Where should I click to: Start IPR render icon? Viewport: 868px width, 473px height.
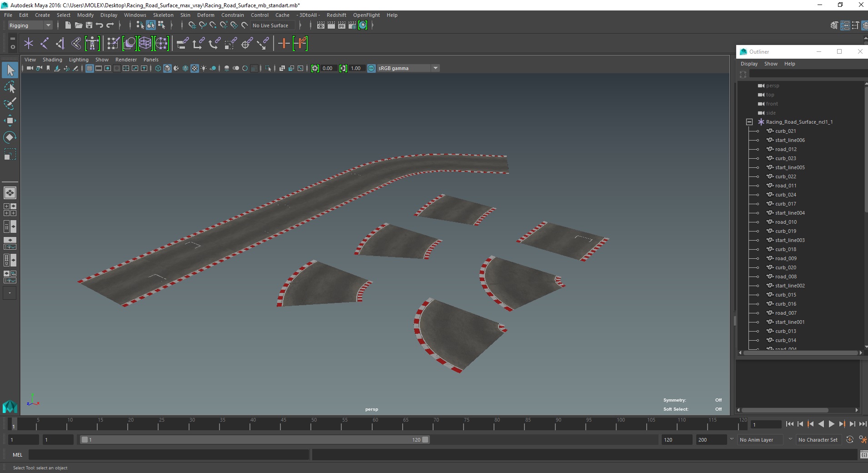pos(342,25)
